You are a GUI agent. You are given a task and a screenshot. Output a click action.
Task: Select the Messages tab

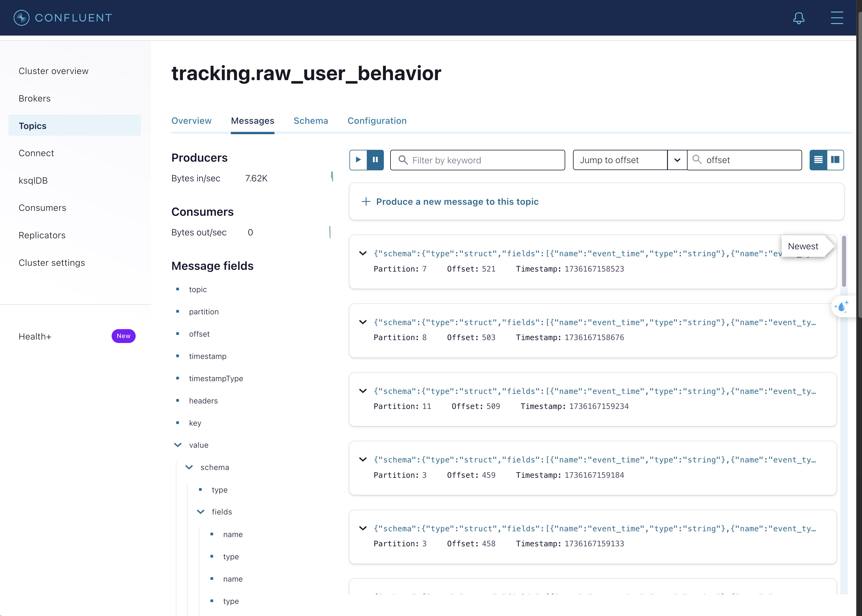pos(253,121)
